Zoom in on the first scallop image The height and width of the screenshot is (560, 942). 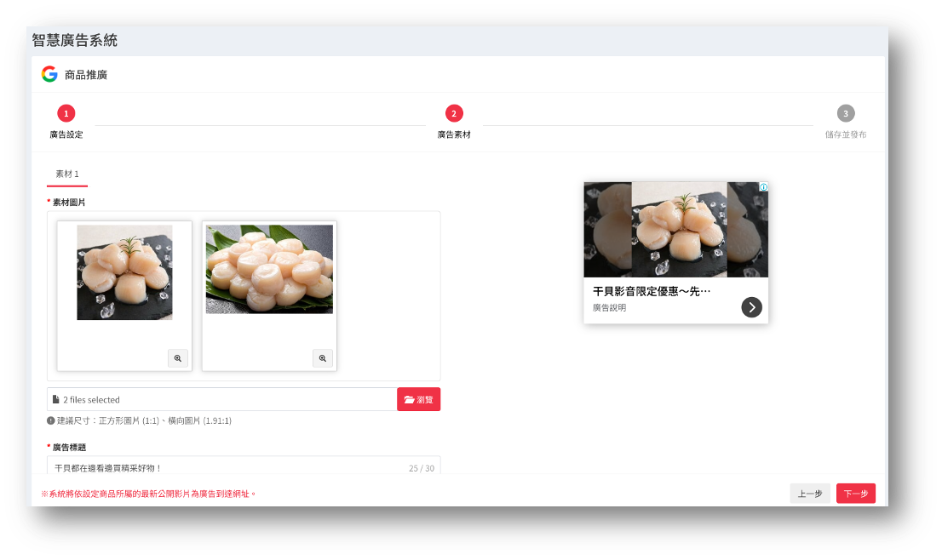(x=177, y=358)
